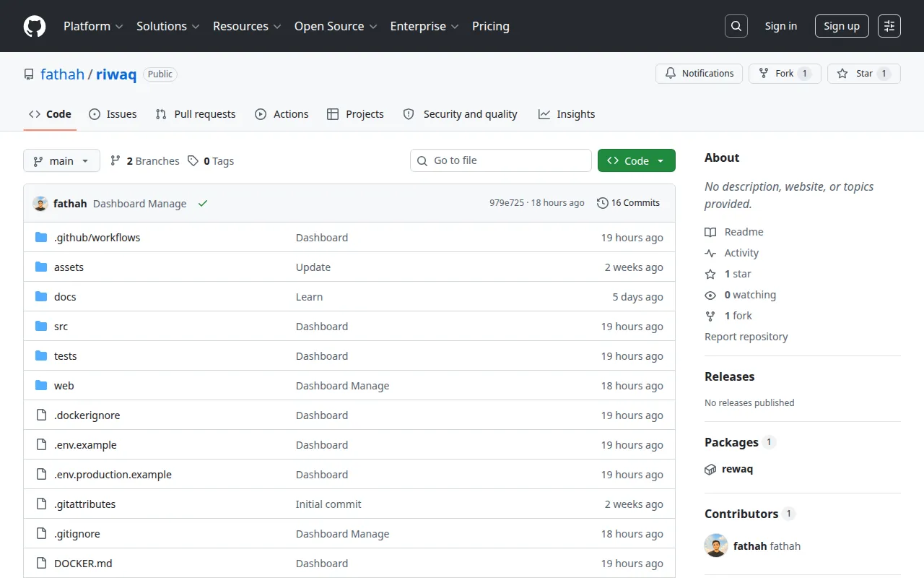Click the assets folder icon
The height and width of the screenshot is (578, 924).
pos(41,267)
